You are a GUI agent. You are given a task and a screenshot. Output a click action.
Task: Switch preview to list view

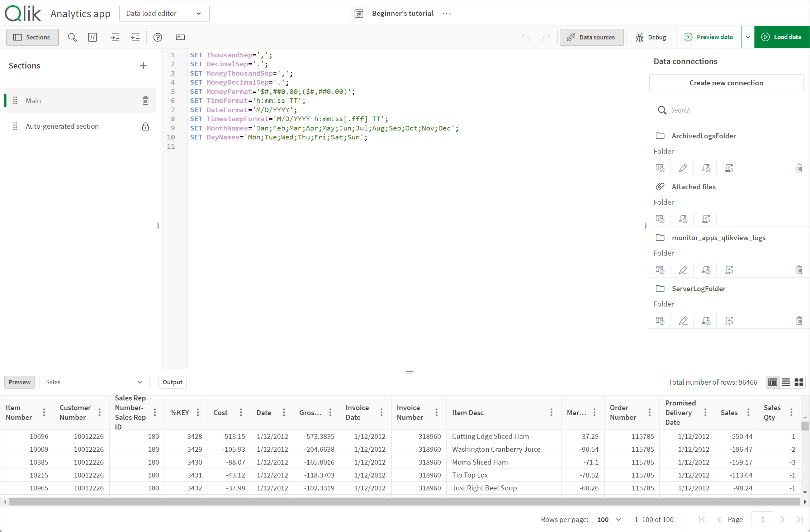point(786,382)
